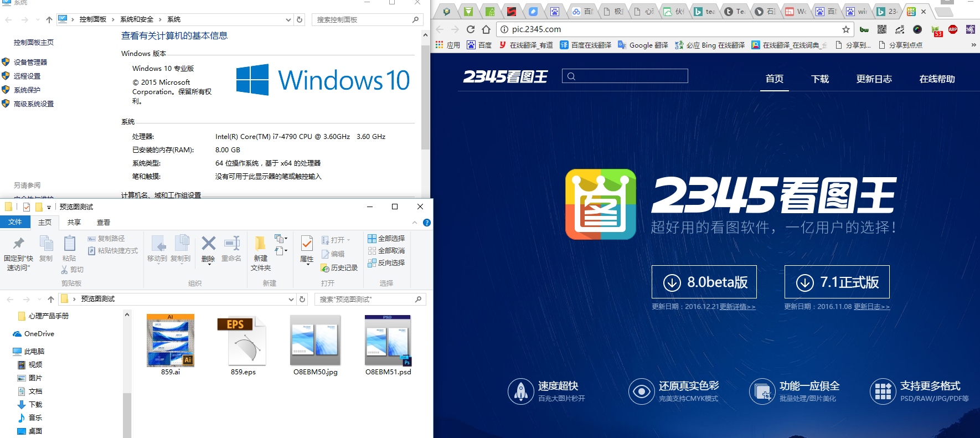Click the 8.0beta版 download button
980x438 pixels.
coord(704,282)
